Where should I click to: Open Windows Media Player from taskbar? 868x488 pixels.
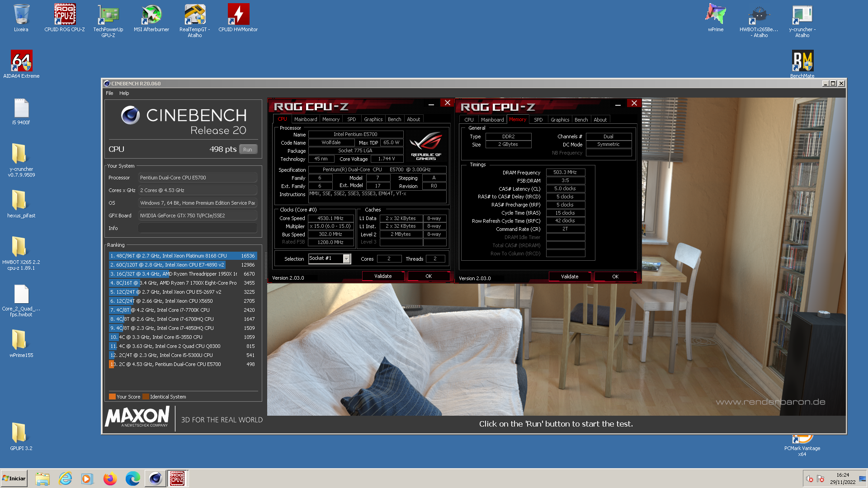point(87,479)
